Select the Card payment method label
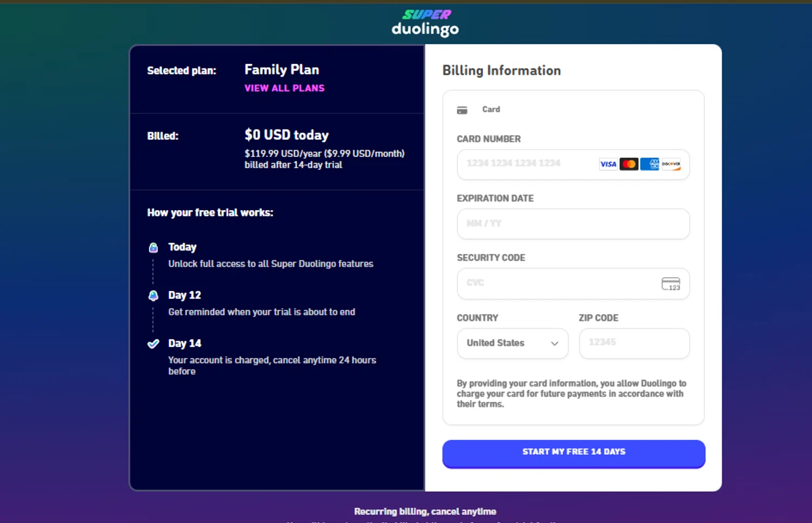812x523 pixels. coord(491,109)
